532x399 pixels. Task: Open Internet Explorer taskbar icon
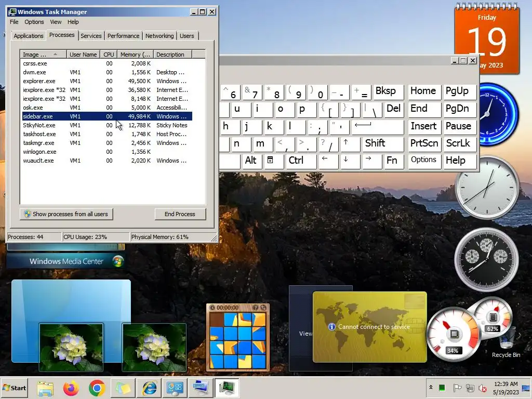click(149, 388)
